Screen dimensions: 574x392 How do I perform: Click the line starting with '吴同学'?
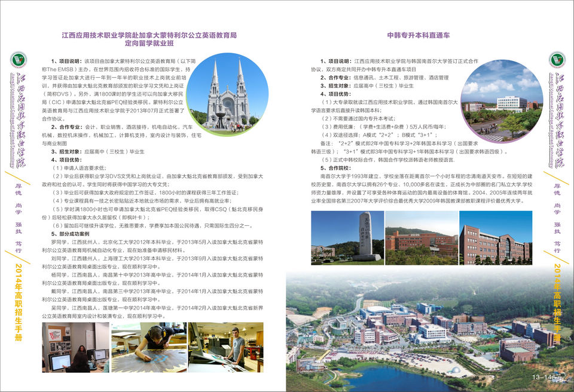coord(157,308)
